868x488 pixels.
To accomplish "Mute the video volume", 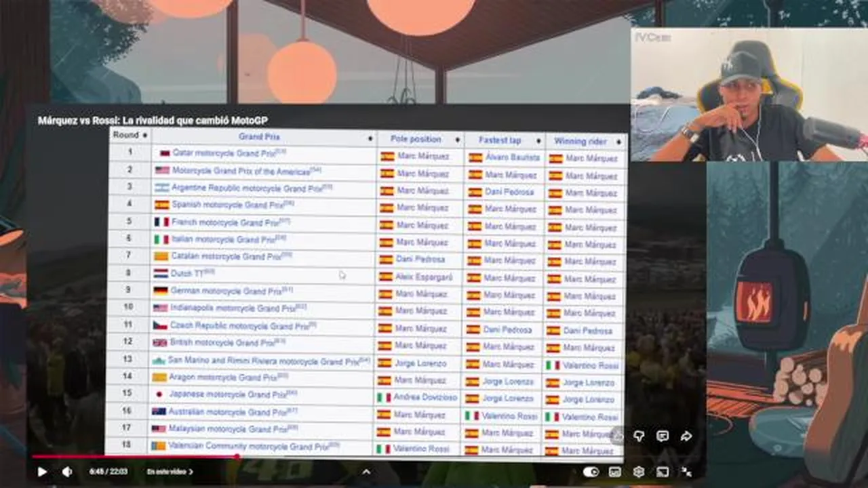I will click(x=67, y=472).
